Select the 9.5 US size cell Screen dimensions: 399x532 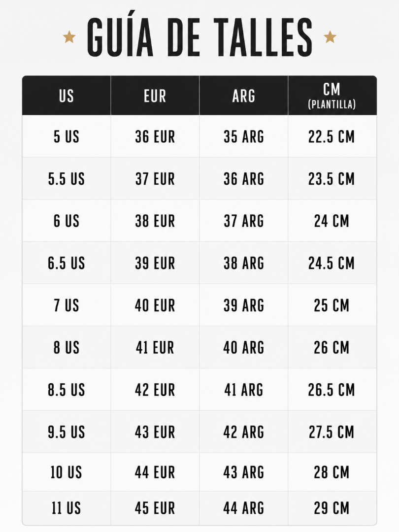(x=66, y=432)
